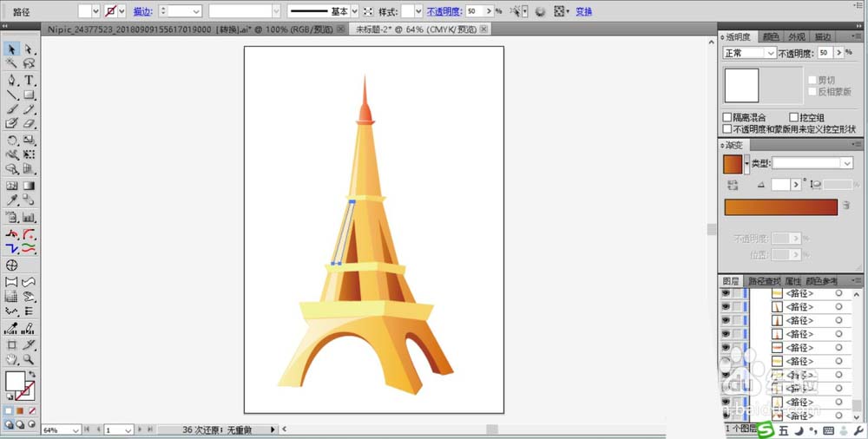Select the Artboard tool
This screenshot has width=868, height=439.
pos(11,345)
